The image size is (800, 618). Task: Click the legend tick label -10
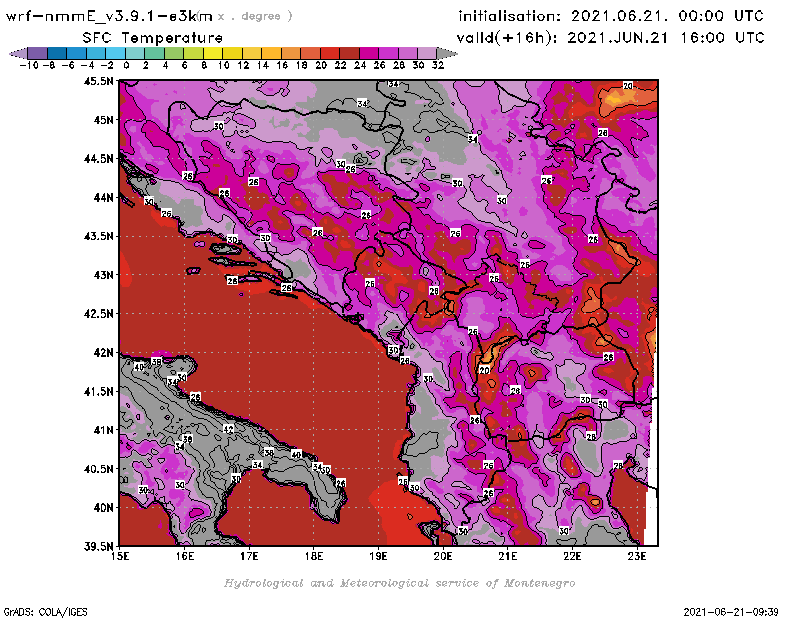tap(29, 65)
